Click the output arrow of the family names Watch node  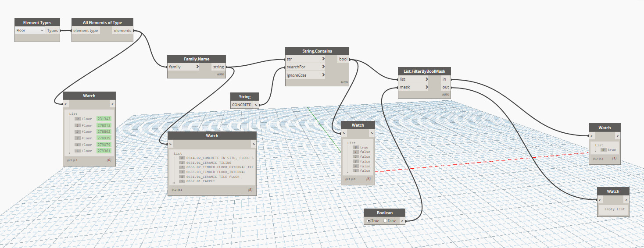(253, 144)
